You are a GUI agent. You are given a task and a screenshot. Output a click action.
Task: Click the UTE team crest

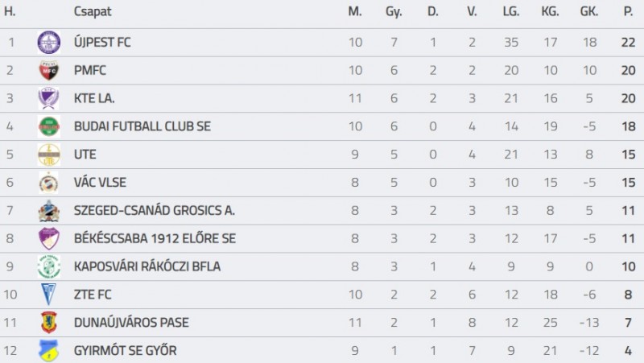point(49,155)
